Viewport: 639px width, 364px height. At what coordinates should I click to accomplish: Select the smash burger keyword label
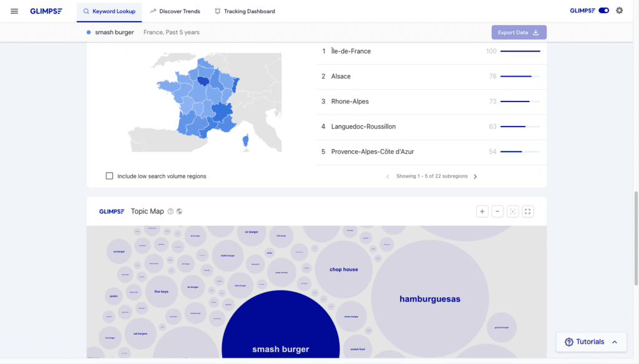tap(114, 32)
